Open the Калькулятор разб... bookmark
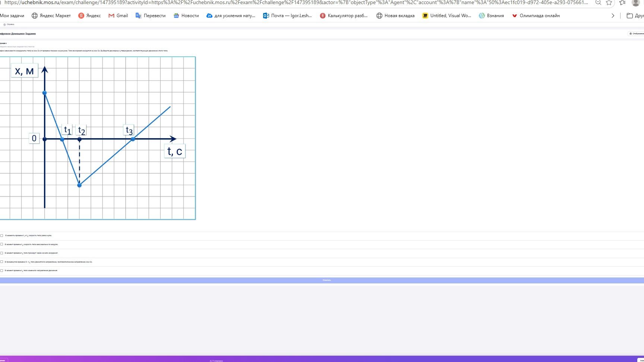Screen dimensions: 644x362 [x=344, y=16]
